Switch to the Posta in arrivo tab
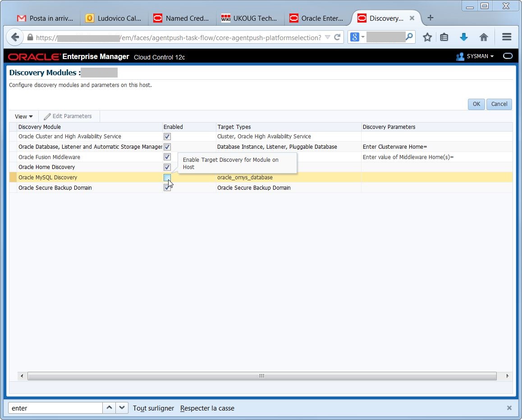Image resolution: width=522 pixels, height=420 pixels. (x=45, y=18)
